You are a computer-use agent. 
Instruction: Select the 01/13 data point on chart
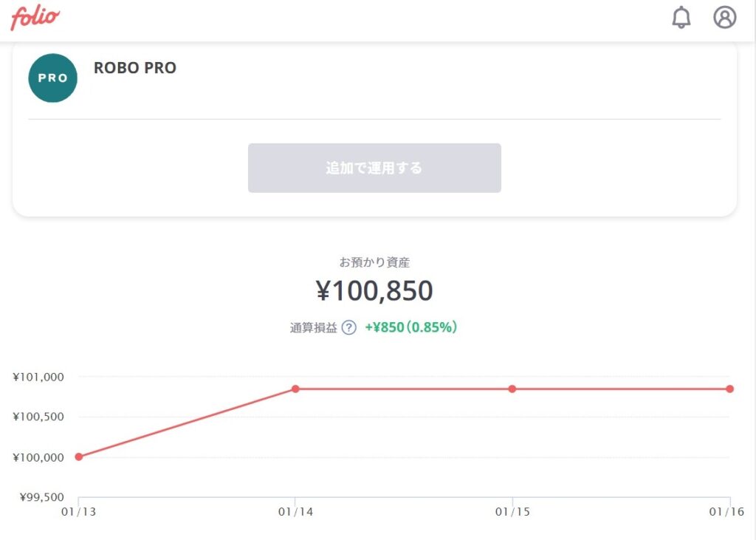pyautogui.click(x=78, y=457)
